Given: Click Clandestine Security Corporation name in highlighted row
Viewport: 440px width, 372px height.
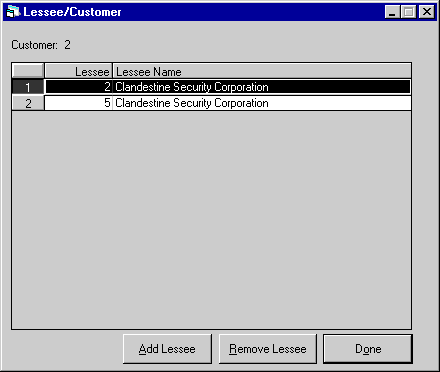Looking at the screenshot, I should pyautogui.click(x=192, y=87).
